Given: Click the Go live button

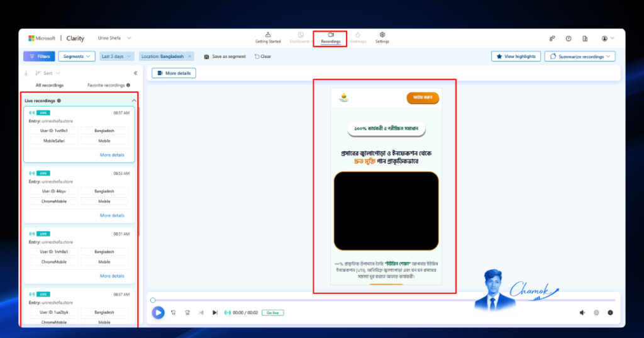Looking at the screenshot, I should (273, 313).
